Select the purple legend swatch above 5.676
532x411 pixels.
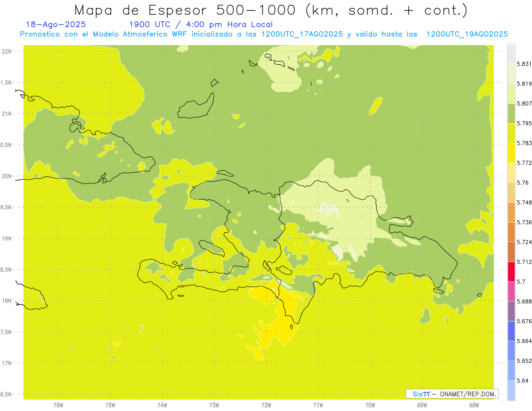[511, 311]
